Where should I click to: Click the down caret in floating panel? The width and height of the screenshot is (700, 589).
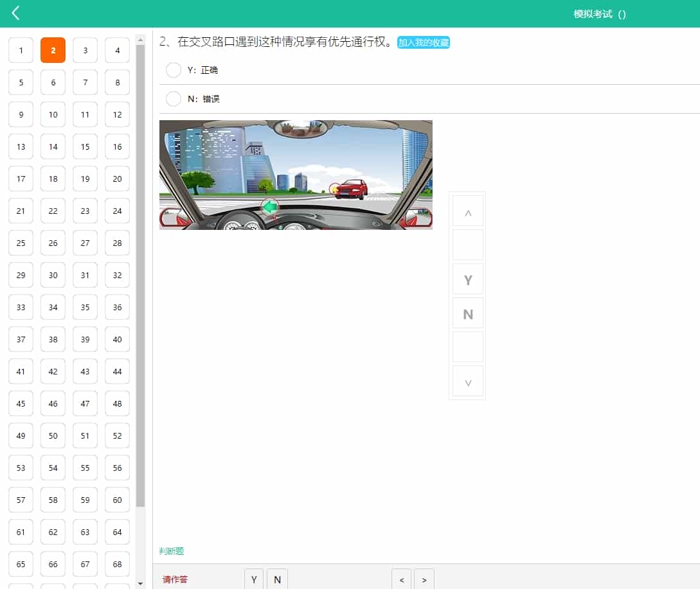[468, 382]
